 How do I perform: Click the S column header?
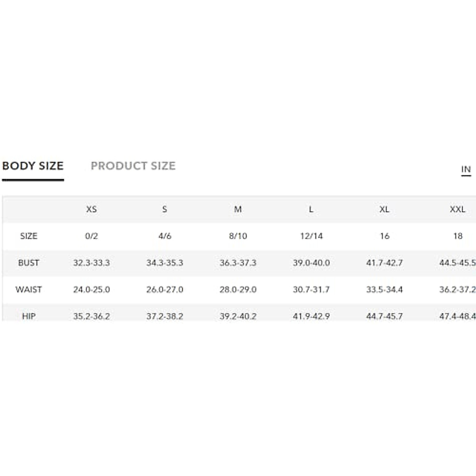pos(165,209)
